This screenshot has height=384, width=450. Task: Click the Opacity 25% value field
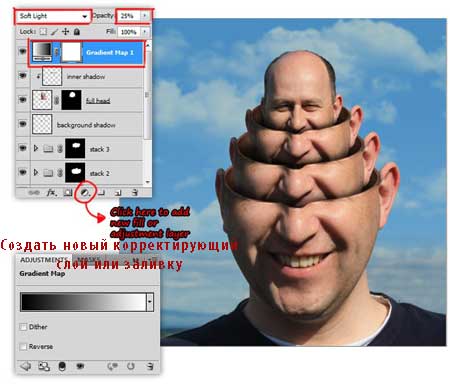pos(128,16)
